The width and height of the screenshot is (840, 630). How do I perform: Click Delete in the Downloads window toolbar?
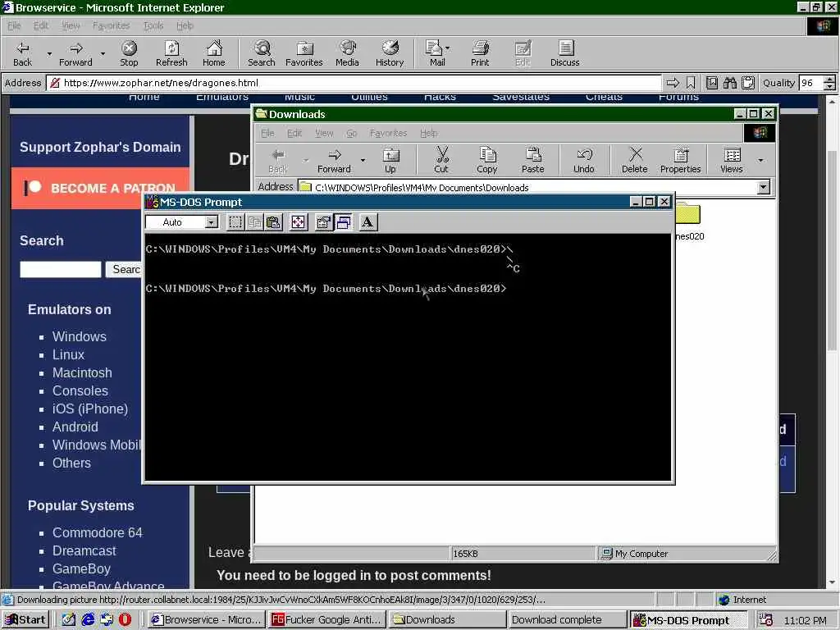pyautogui.click(x=635, y=161)
